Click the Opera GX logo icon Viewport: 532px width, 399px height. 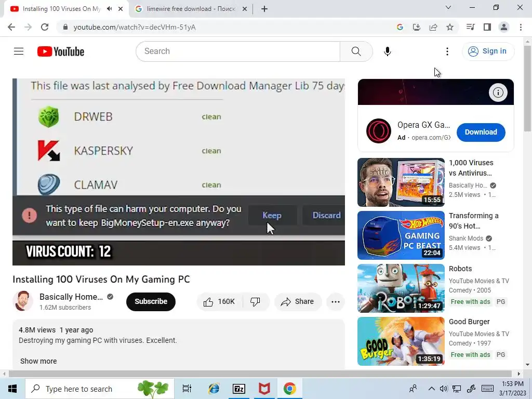point(379,131)
